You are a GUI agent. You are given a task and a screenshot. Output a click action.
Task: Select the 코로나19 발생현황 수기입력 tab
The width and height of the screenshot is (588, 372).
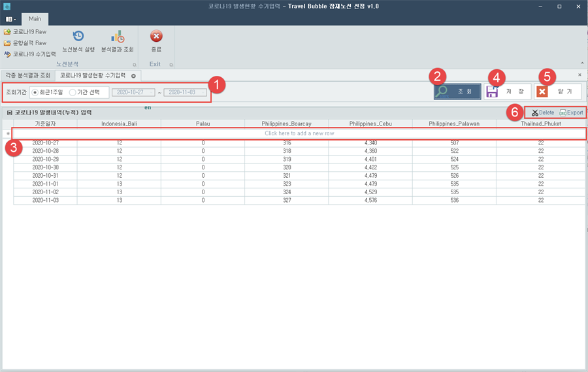[x=93, y=75]
